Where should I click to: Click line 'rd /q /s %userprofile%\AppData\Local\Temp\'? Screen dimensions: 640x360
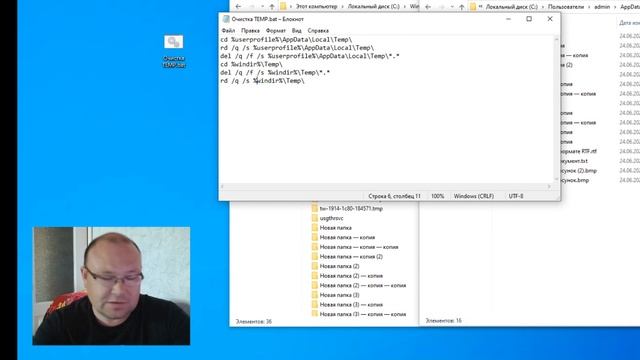tap(297, 48)
